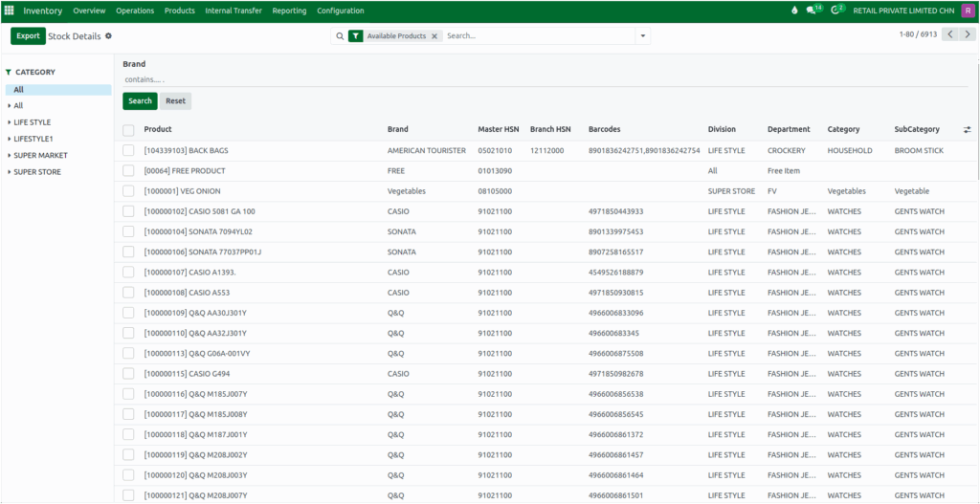
Task: Go to previous page of records
Action: click(x=950, y=34)
